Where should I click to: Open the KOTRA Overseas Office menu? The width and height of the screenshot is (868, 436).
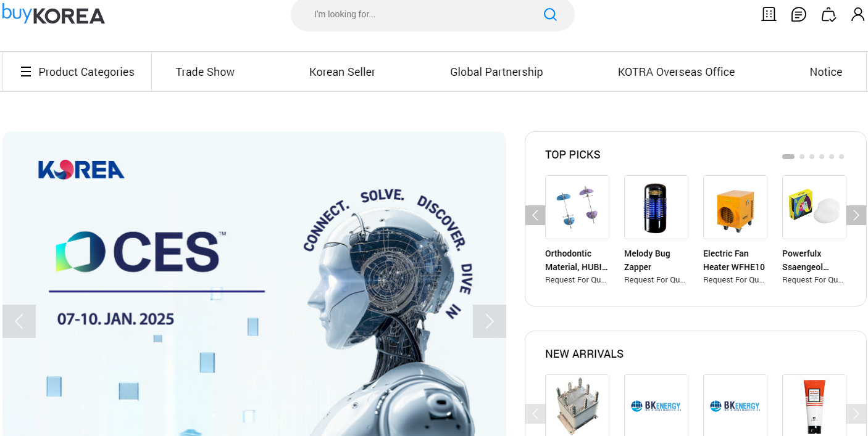[676, 72]
